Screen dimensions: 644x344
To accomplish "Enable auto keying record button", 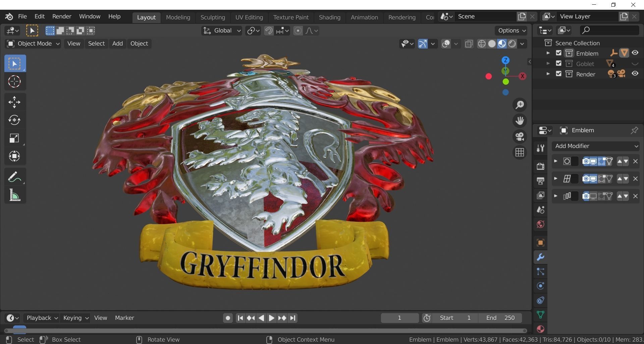I will coord(228,318).
